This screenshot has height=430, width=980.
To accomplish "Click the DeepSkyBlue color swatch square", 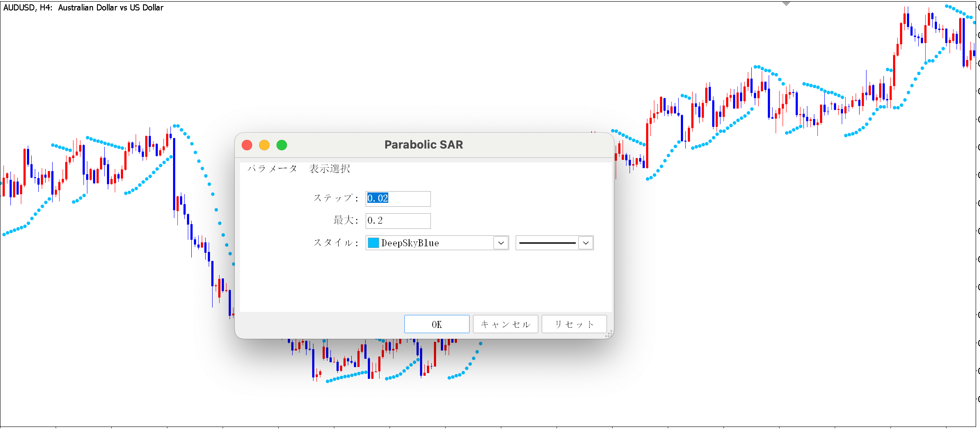I will click(373, 243).
